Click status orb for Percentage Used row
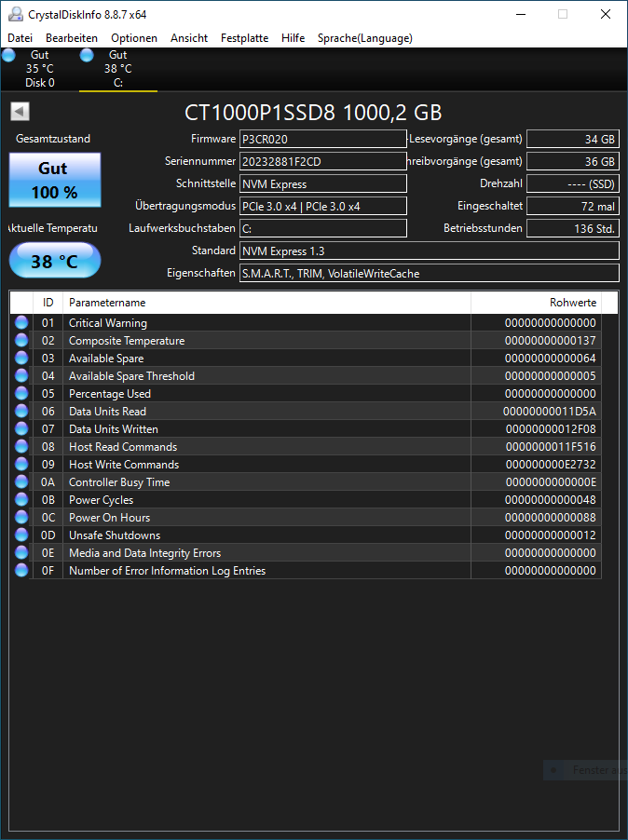 pos(21,393)
